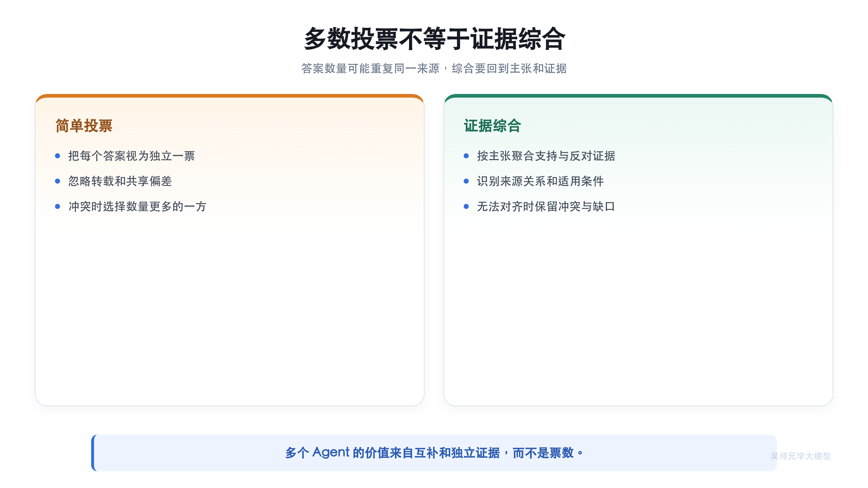This screenshot has height=488, width=868.
Task: Select bullet text 无法对齐时保留冲突与缺口
Action: [546, 206]
